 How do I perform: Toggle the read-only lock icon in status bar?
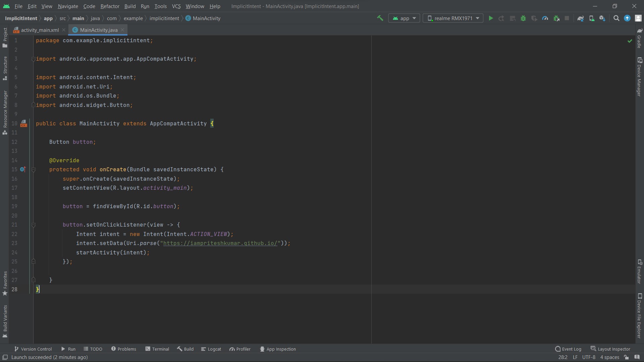[x=626, y=357]
